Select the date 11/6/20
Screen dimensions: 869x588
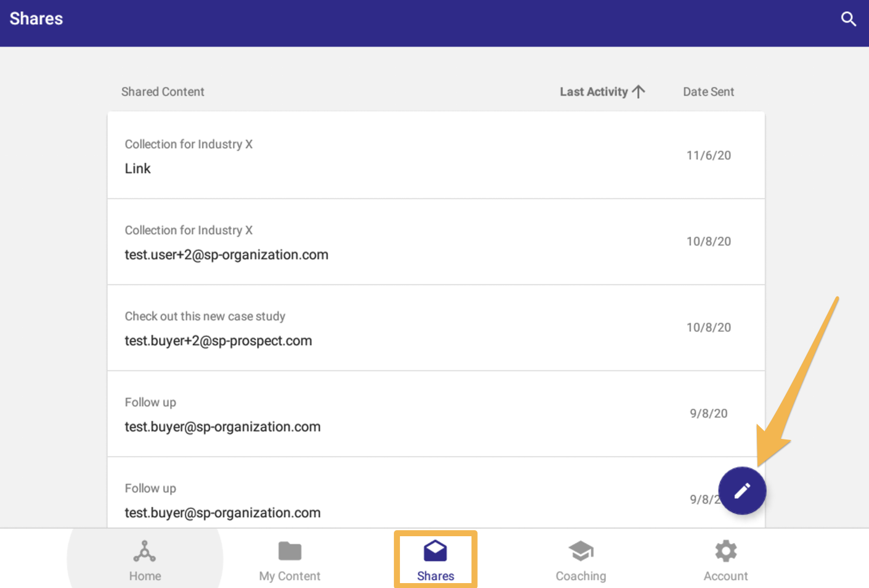point(709,155)
